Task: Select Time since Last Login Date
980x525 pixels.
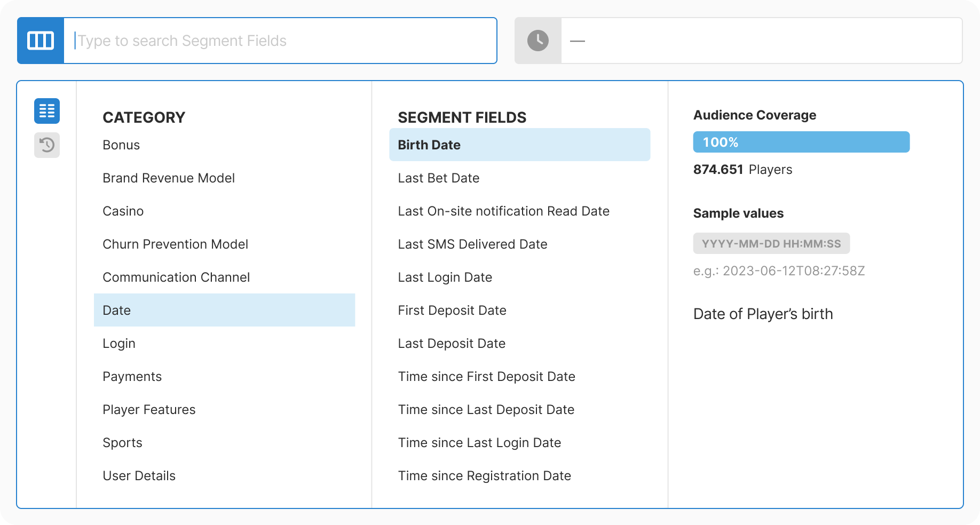Action: coord(479,442)
